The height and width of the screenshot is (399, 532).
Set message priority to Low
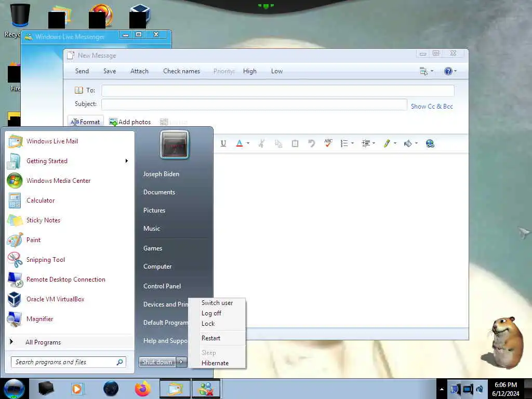277,71
